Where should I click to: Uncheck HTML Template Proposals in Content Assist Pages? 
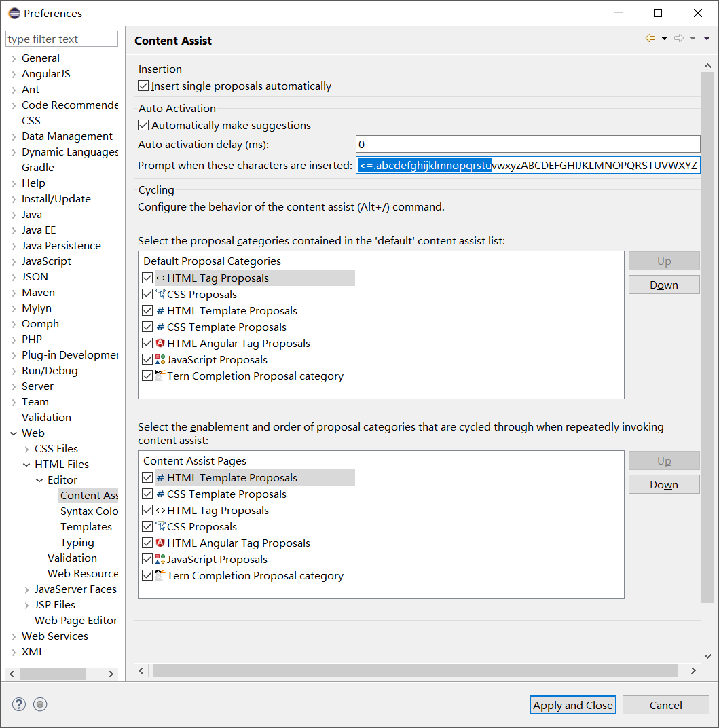147,478
